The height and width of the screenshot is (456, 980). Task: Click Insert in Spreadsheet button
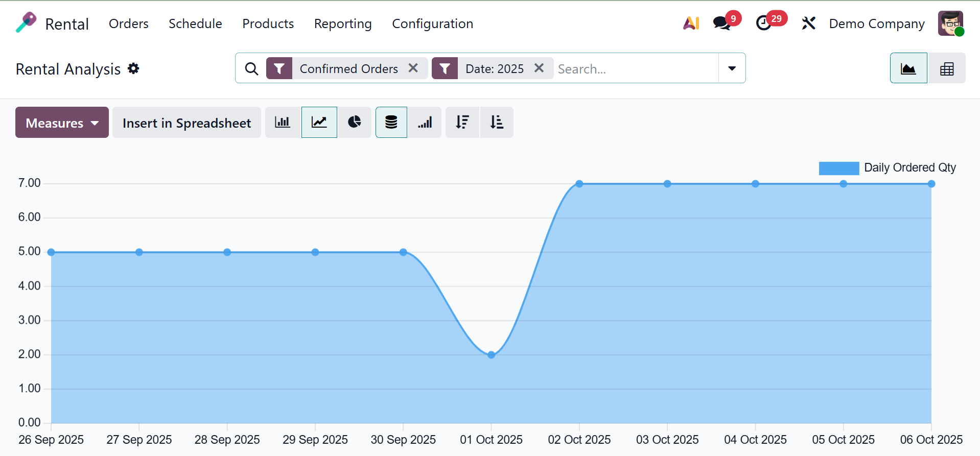pos(186,123)
